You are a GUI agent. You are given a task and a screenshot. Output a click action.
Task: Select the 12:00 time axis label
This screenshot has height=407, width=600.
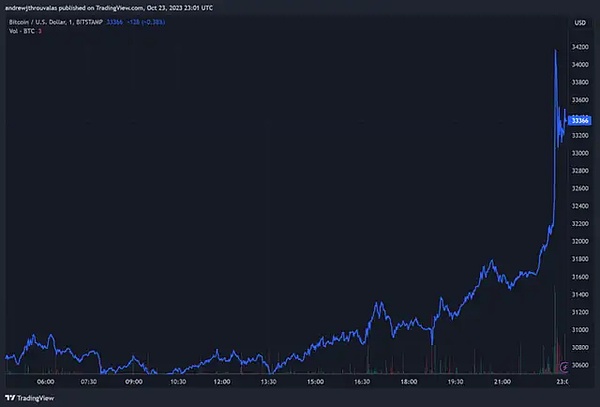[x=224, y=381]
